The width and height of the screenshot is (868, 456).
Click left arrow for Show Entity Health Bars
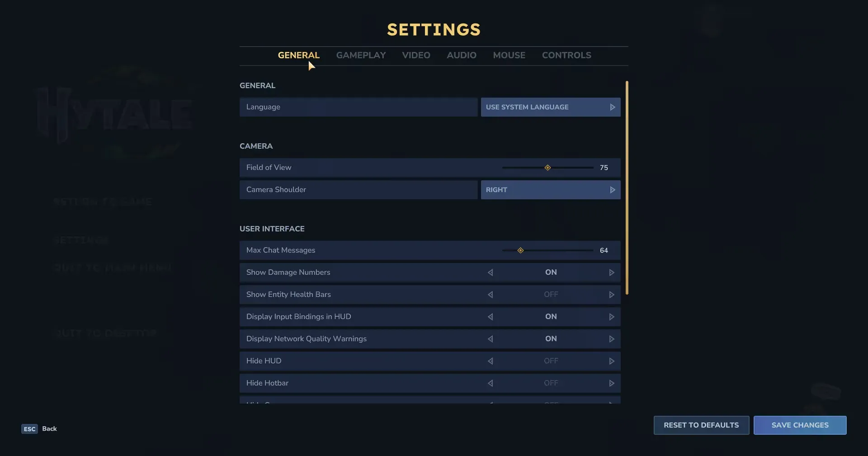490,295
